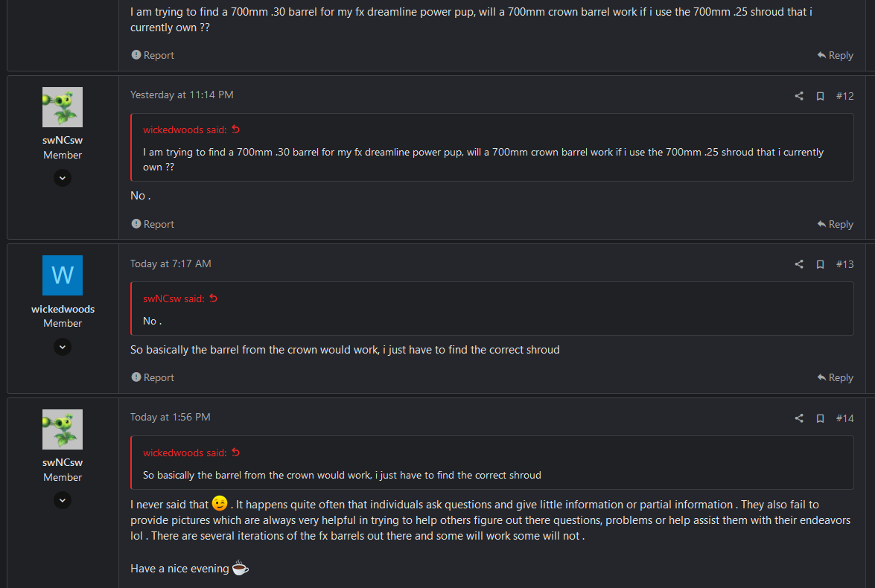
Task: Open swNCsw peashooter avatar in post #12
Action: pyautogui.click(x=63, y=107)
